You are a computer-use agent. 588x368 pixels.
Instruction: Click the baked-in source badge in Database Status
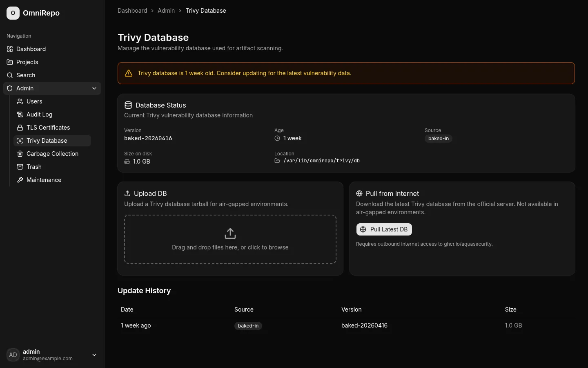pyautogui.click(x=439, y=139)
